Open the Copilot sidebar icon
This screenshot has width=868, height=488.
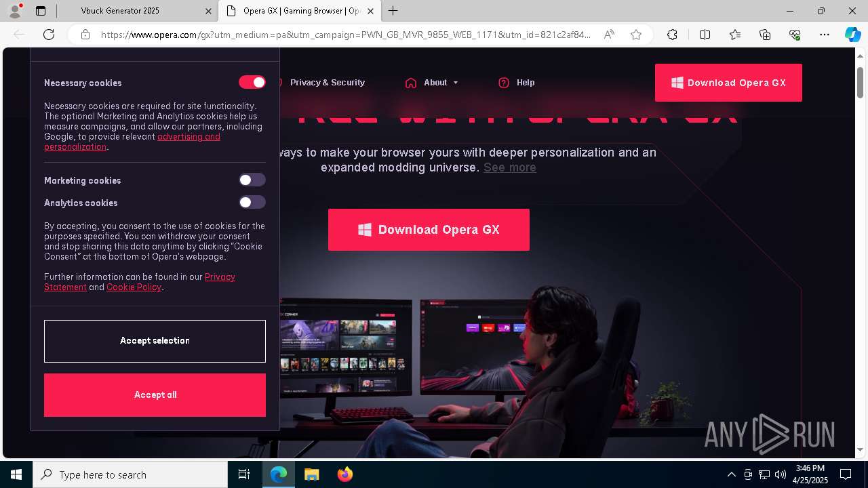click(x=852, y=35)
